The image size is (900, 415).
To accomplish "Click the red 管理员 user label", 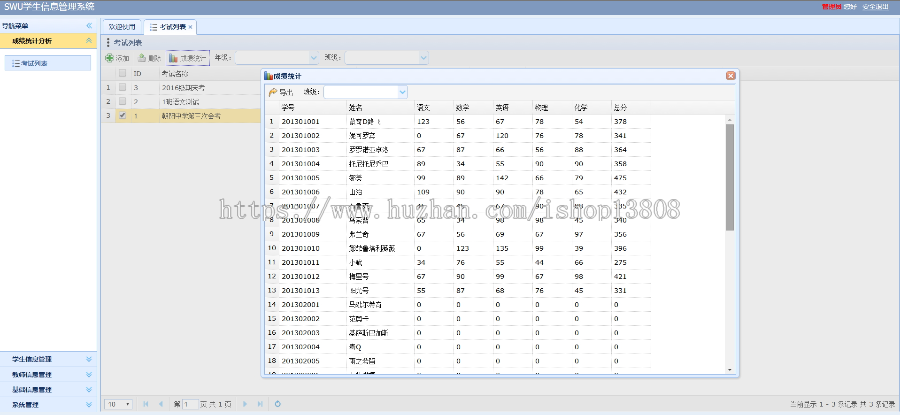I will pos(831,7).
